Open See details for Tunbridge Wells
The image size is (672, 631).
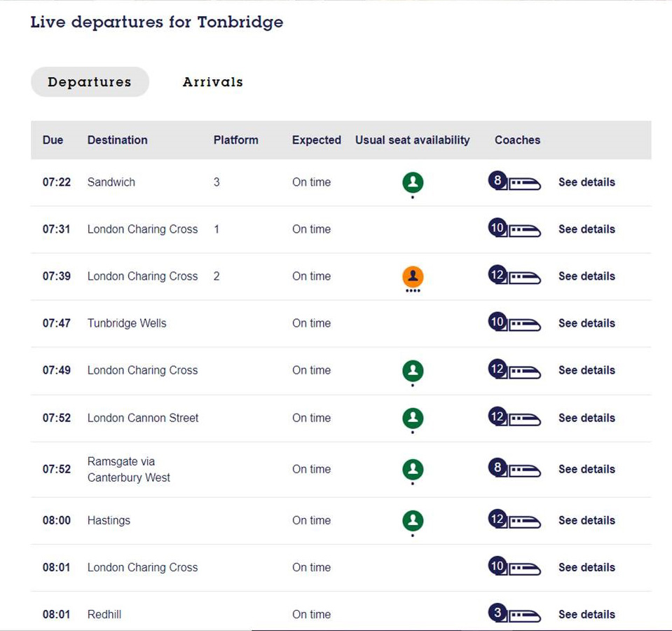[587, 323]
